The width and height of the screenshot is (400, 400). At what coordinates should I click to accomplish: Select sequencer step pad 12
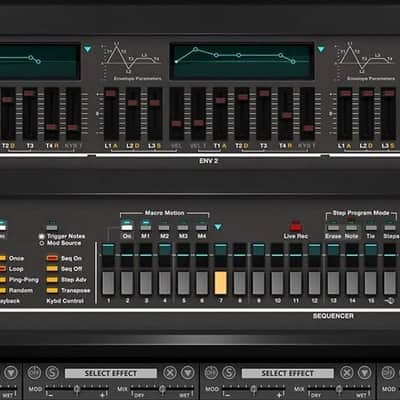(x=314, y=283)
